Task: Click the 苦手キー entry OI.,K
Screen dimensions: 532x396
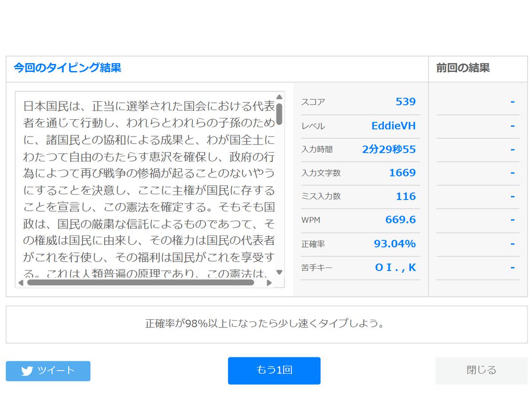Action: tap(395, 267)
